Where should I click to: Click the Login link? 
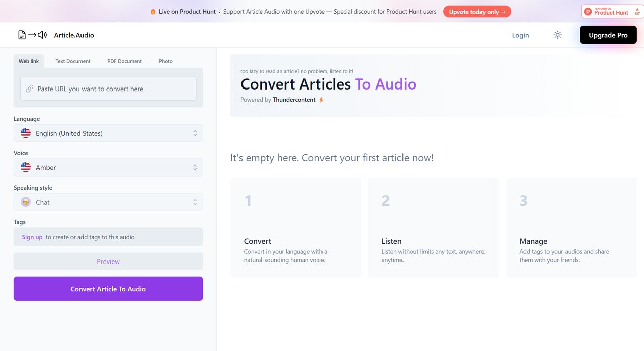pyautogui.click(x=520, y=35)
